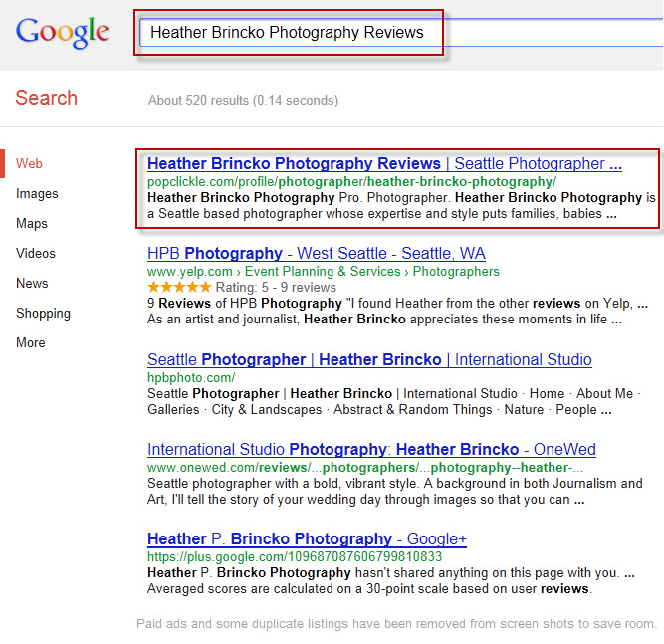
Task: Click the Google logo
Action: (x=63, y=32)
